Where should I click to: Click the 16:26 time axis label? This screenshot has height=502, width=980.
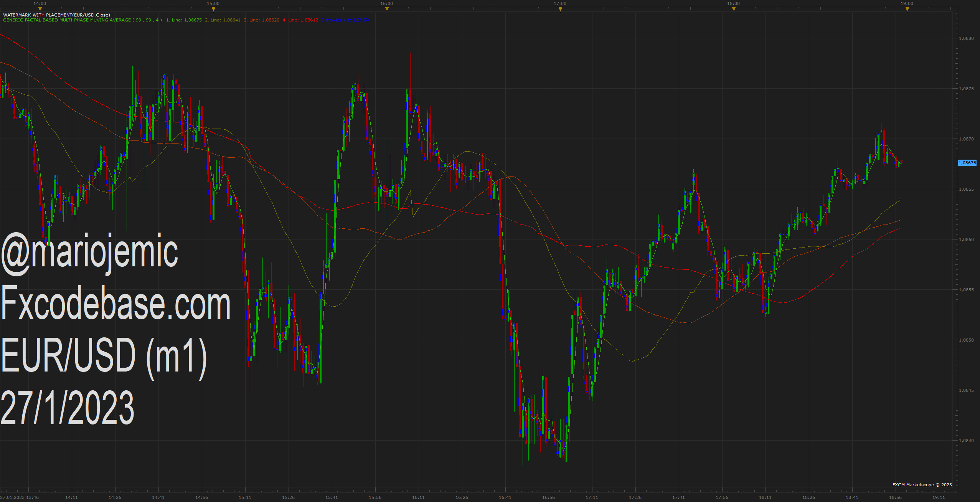(x=462, y=497)
